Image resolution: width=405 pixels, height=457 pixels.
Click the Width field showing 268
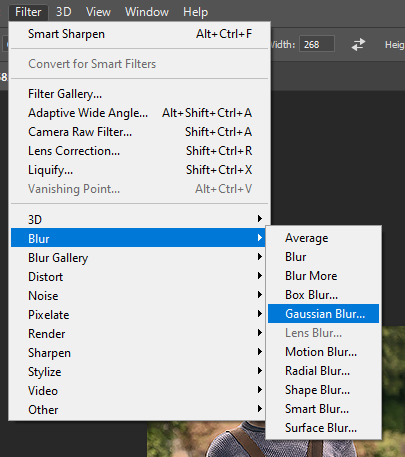(317, 44)
